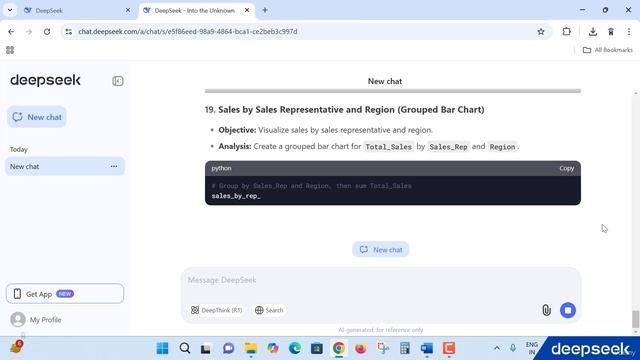Select the Region inline code text
Image resolution: width=640 pixels, height=360 pixels.
502,147
